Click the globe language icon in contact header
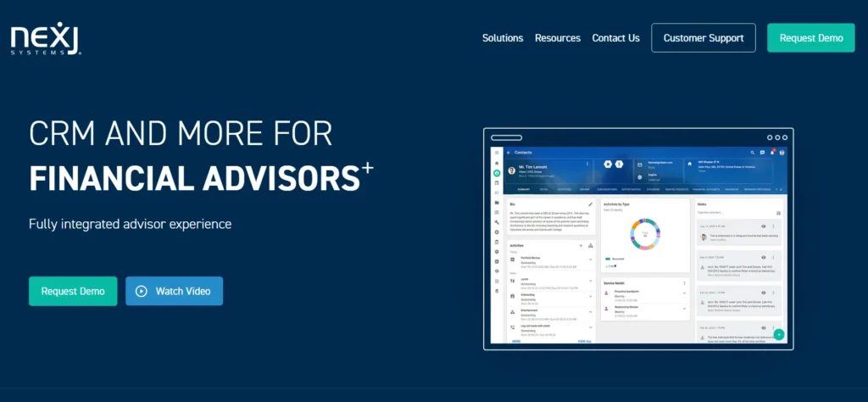868x402 pixels. [x=640, y=177]
